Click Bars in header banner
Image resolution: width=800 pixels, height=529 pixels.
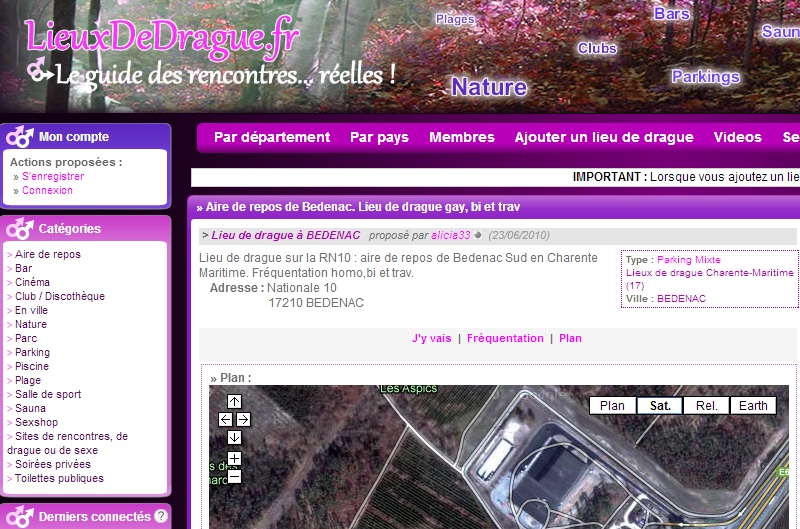click(x=672, y=14)
